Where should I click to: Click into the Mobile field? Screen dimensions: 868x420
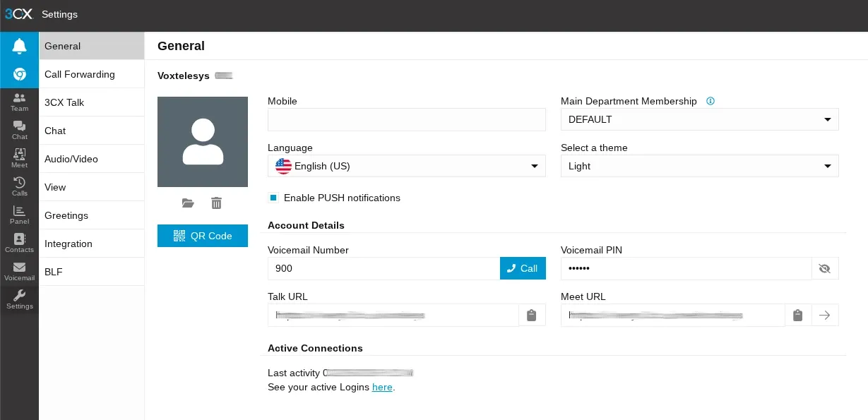(407, 119)
